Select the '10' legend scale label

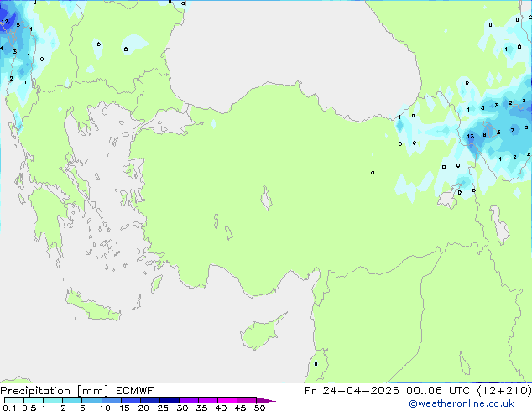click(105, 408)
